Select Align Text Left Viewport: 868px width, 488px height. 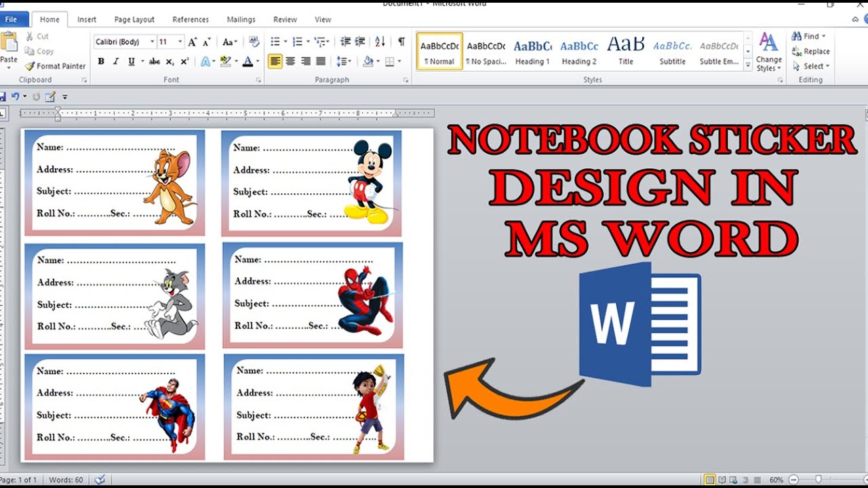(x=275, y=62)
